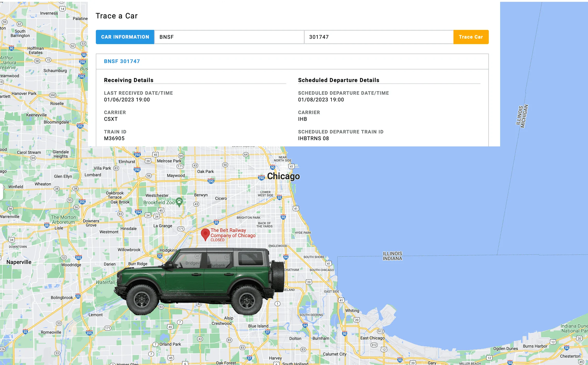Click the green SUV image
Screen dimensions: 588x365
pos(199,281)
